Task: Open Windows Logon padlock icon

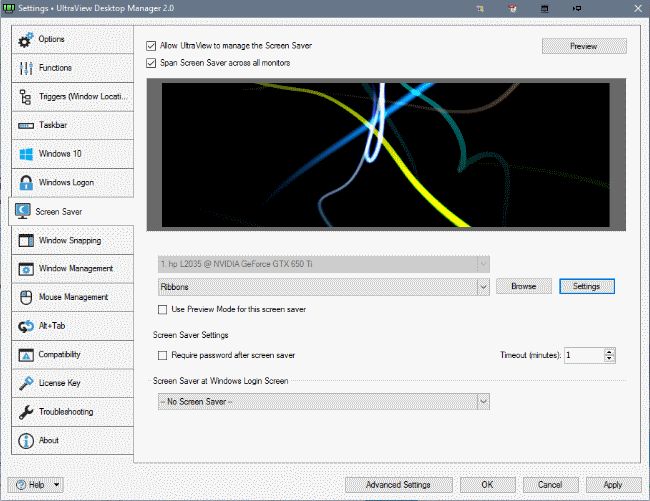Action: pyautogui.click(x=26, y=183)
